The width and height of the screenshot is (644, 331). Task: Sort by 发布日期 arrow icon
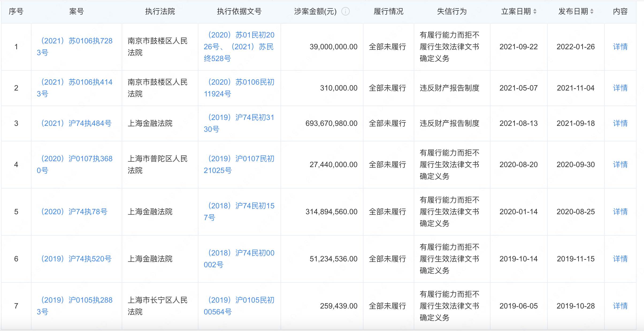(592, 12)
